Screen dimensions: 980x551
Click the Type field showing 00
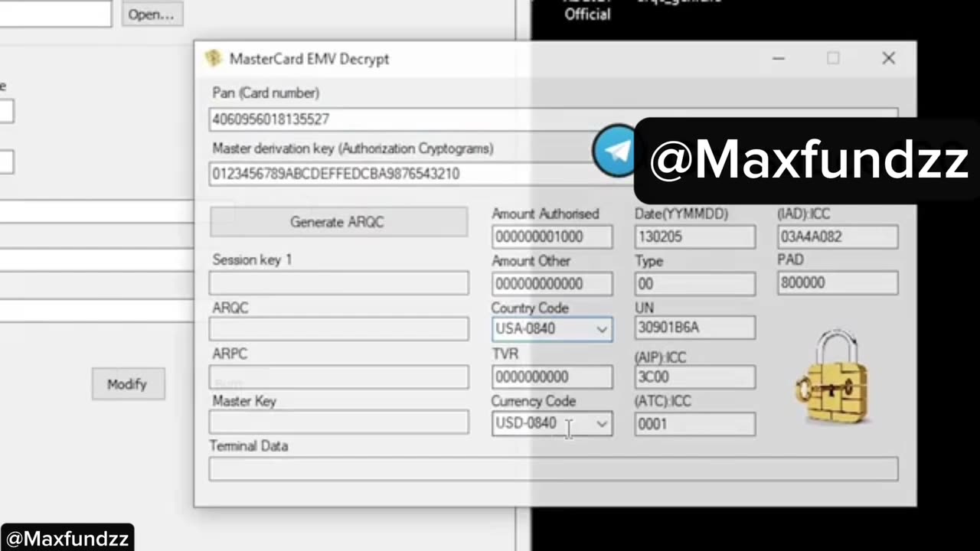point(695,284)
